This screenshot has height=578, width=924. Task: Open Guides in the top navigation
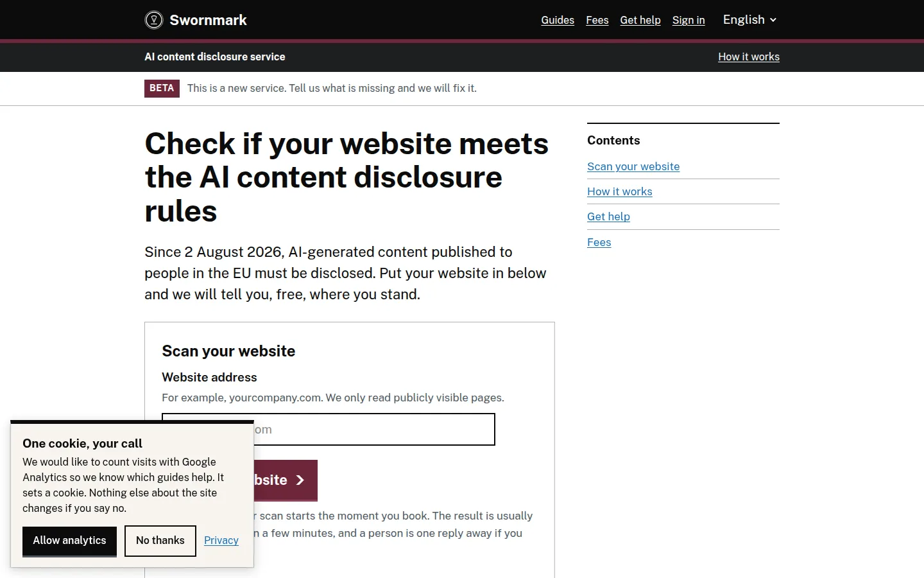coord(558,20)
